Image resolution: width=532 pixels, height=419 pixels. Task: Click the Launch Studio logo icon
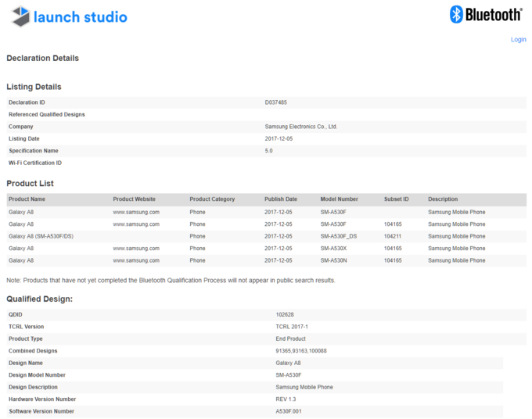point(20,16)
